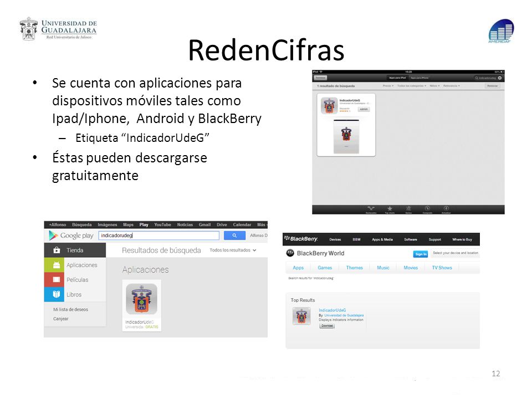532x399 pixels.
Task: Click the Canjear link in Google Play sidebar
Action: click(61, 319)
